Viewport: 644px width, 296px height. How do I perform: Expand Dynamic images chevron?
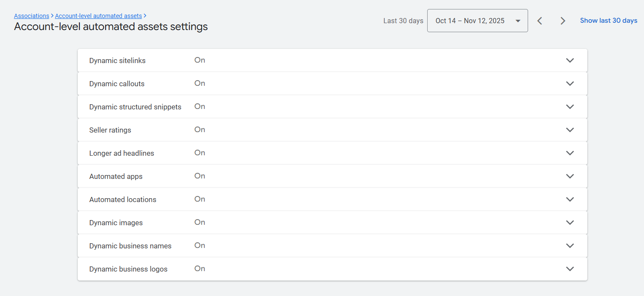point(570,223)
